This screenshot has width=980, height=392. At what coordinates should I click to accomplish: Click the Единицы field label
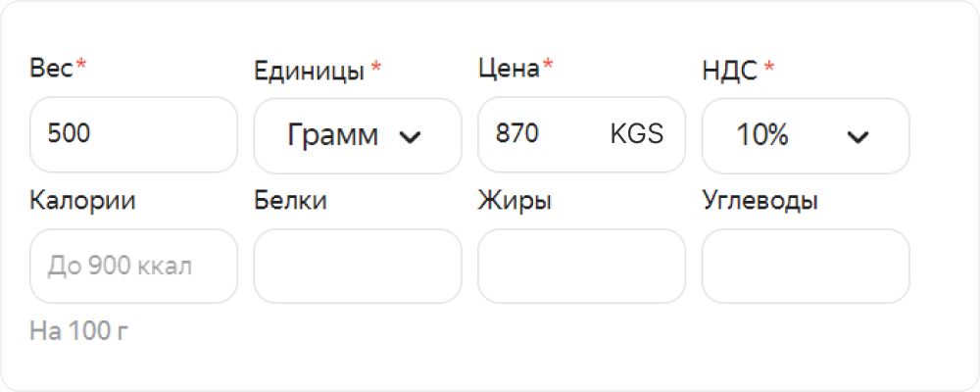[310, 71]
